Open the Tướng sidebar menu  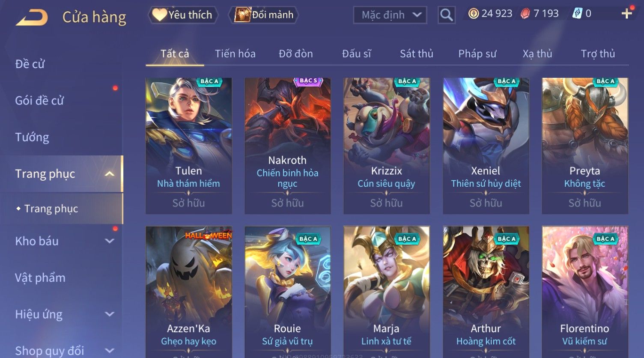[32, 137]
